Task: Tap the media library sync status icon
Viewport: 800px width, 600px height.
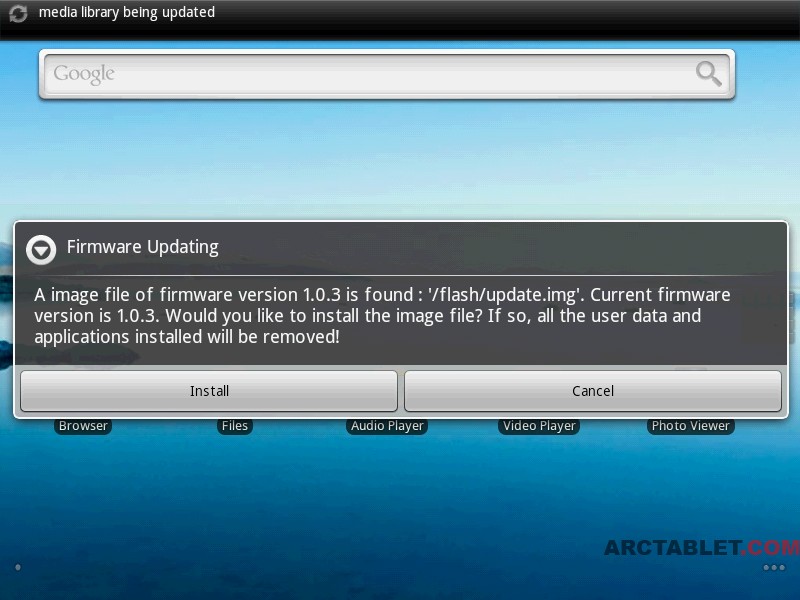Action: point(18,13)
